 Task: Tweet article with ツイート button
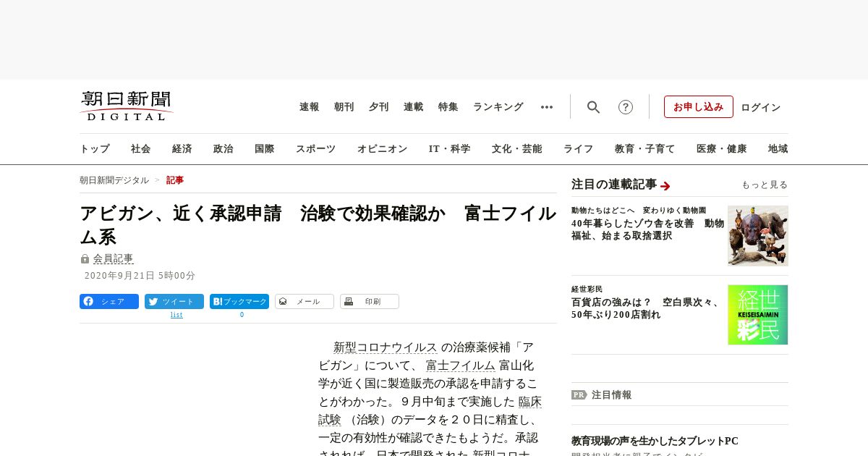coord(174,302)
